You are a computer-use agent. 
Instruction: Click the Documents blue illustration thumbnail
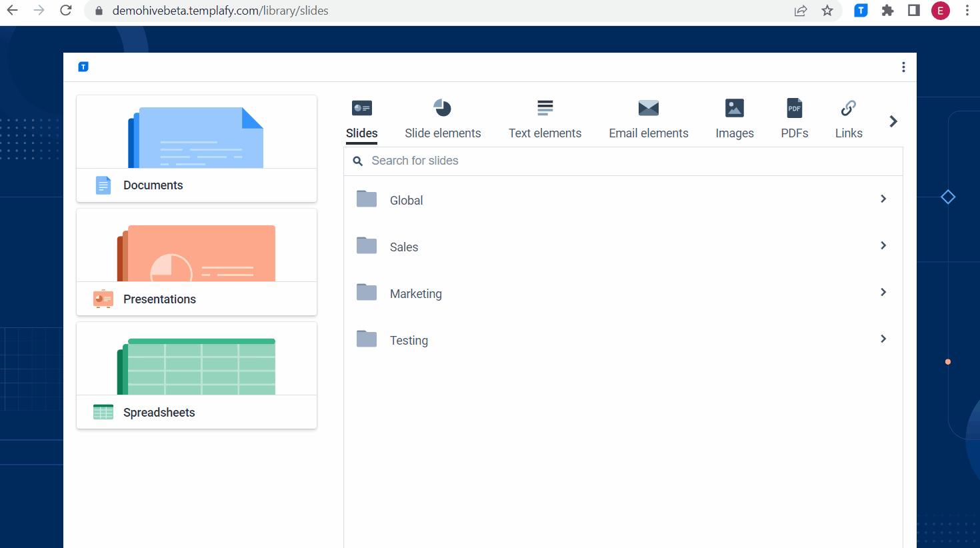coord(196,137)
